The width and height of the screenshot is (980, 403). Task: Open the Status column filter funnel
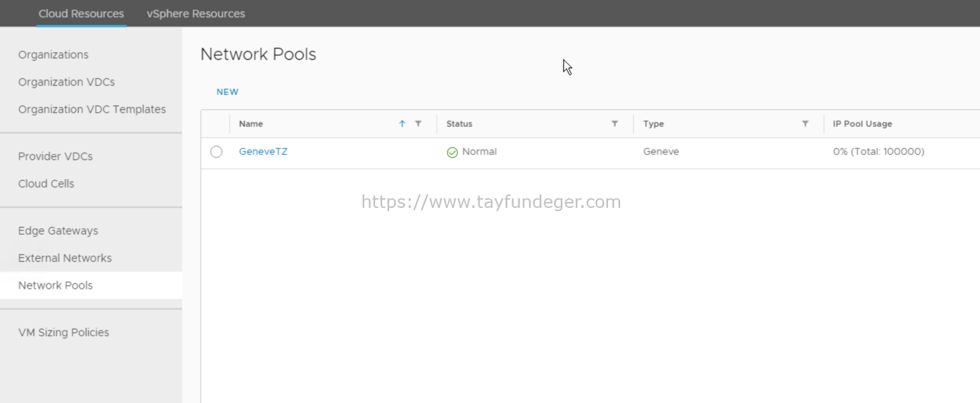(x=614, y=124)
